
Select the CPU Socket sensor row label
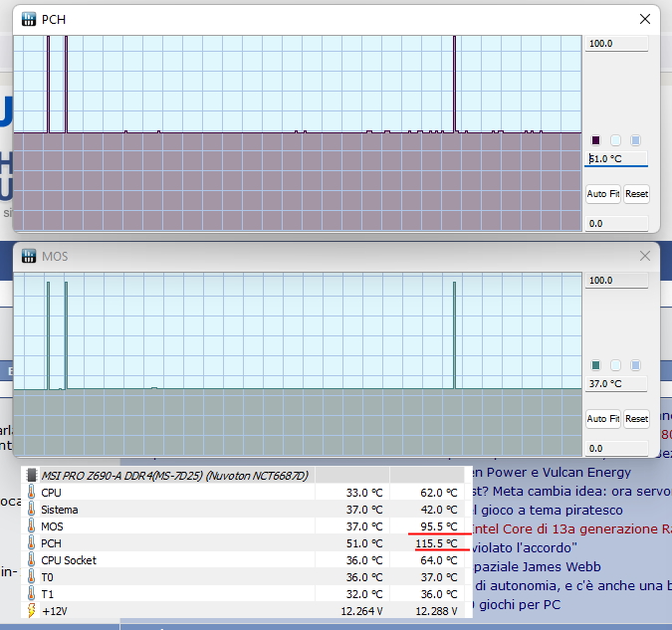[69, 560]
